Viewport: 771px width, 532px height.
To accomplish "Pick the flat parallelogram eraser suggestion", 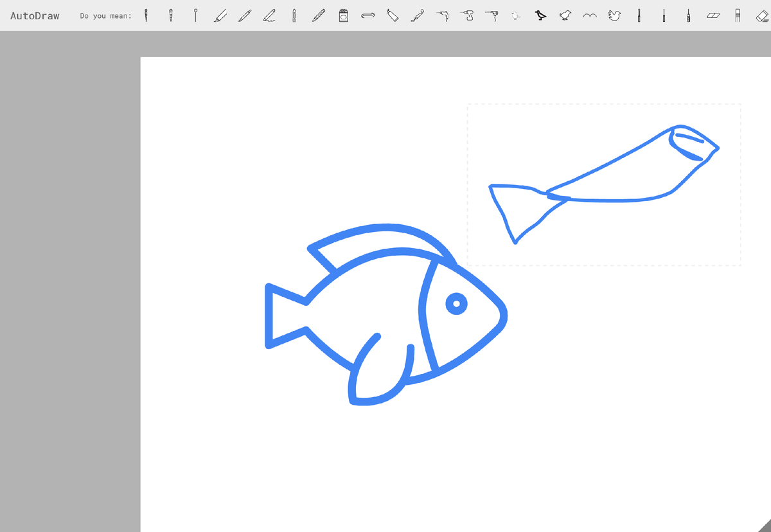I will point(713,15).
